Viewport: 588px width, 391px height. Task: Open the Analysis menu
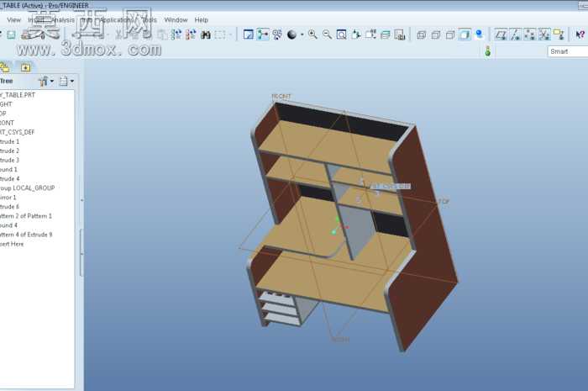point(63,20)
